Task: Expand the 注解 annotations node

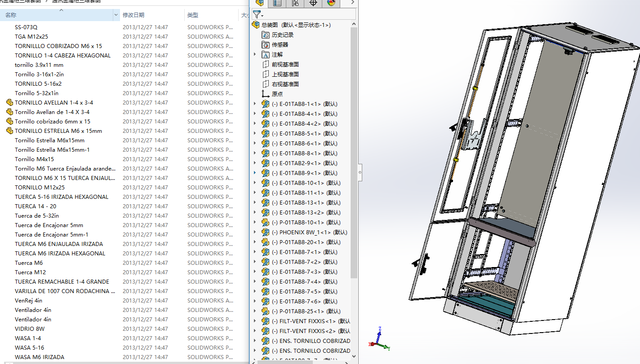Action: tap(255, 55)
